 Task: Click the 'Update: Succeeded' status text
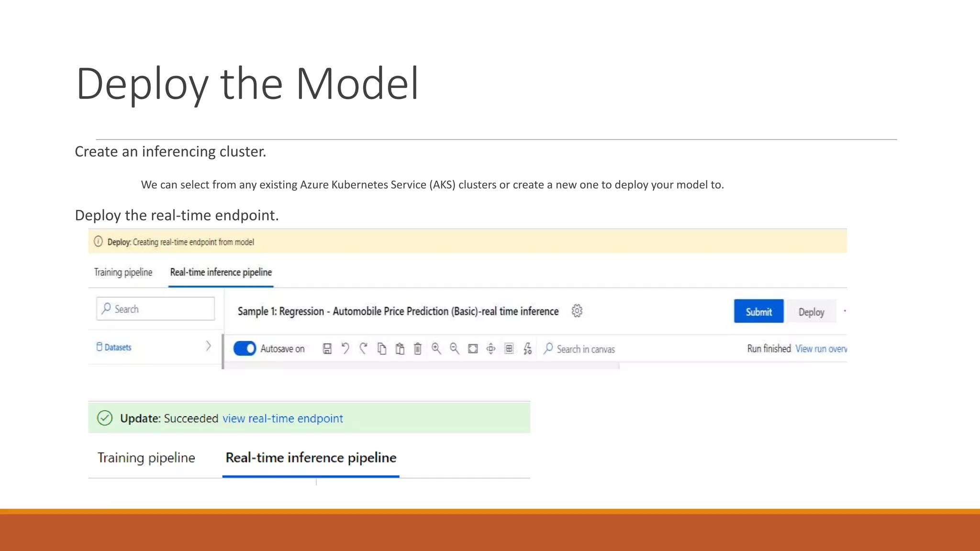[x=169, y=419]
